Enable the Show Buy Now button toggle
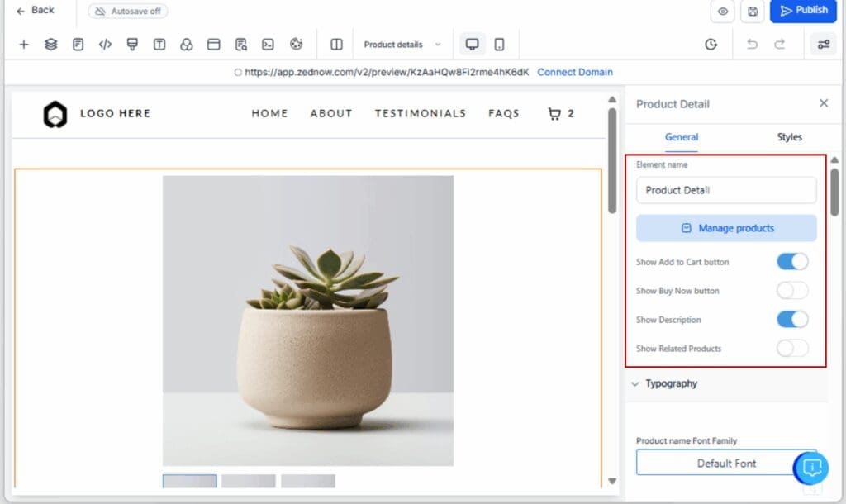This screenshot has width=846, height=504. (792, 290)
